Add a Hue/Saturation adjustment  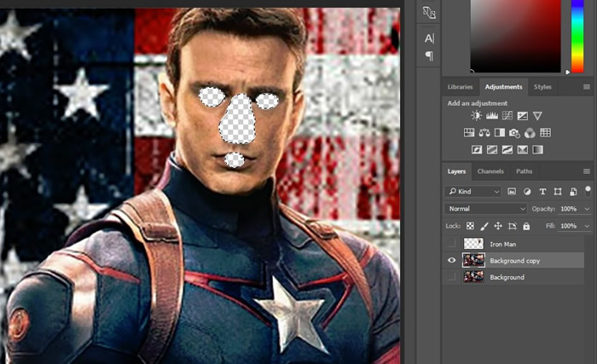pos(469,132)
